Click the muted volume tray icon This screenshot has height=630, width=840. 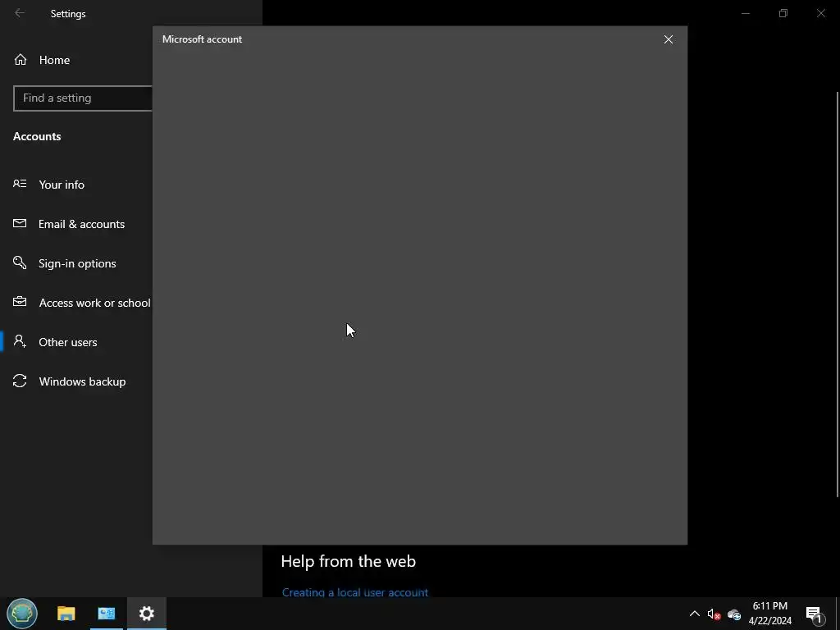pyautogui.click(x=714, y=614)
